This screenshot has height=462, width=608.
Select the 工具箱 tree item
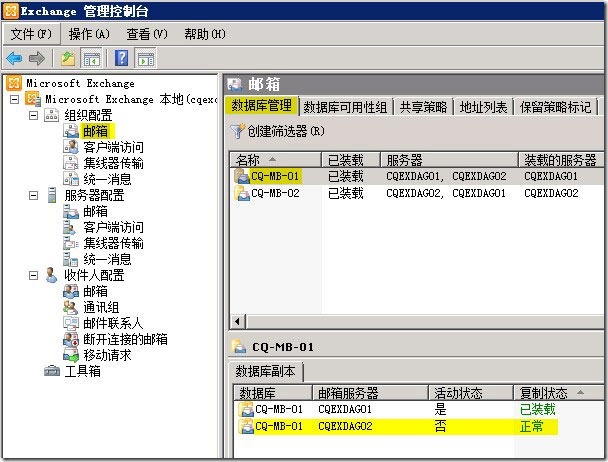[x=82, y=371]
